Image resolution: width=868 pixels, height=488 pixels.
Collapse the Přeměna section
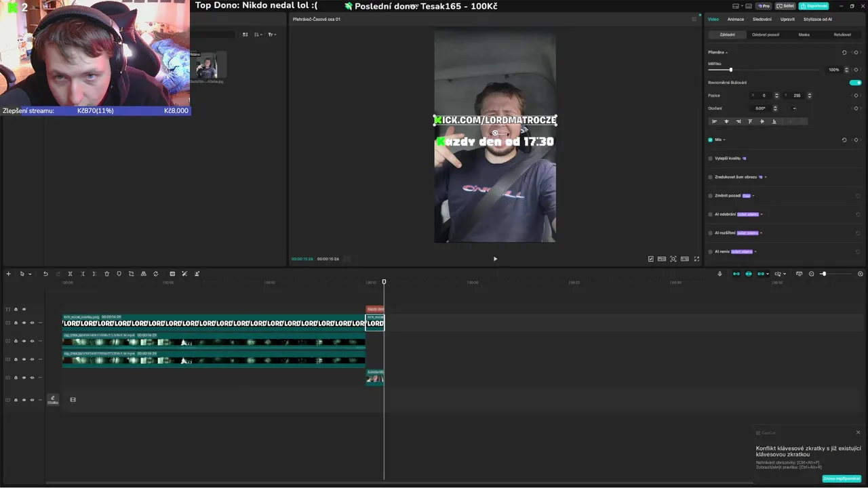[727, 52]
